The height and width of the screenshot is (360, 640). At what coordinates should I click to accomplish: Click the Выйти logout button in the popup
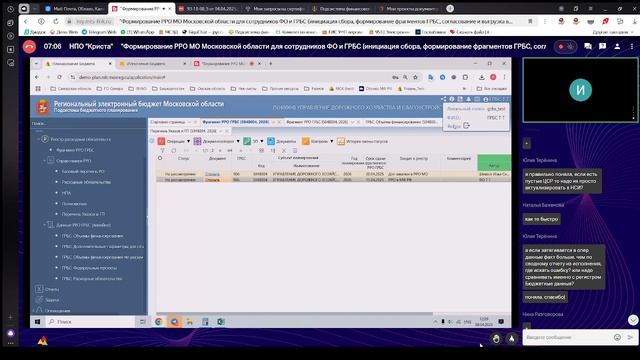click(x=459, y=126)
